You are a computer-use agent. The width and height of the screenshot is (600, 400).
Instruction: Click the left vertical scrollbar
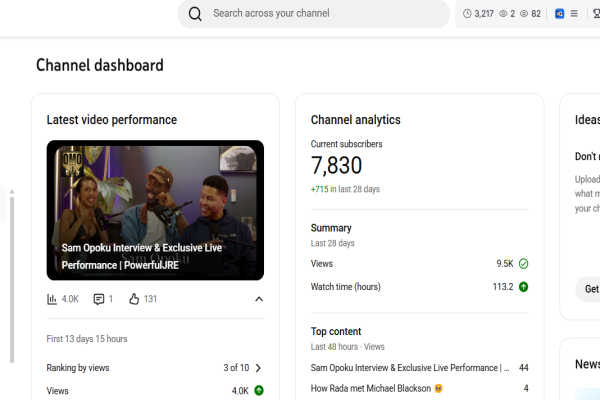(12, 280)
